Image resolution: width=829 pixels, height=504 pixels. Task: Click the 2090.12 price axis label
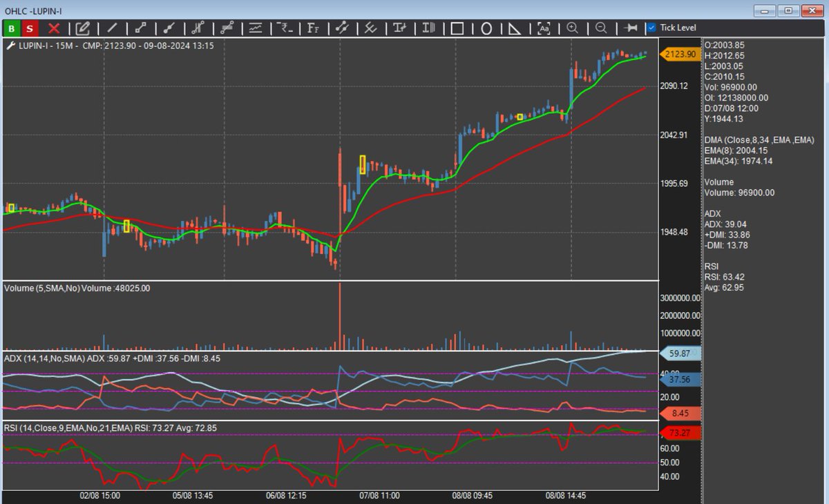coord(674,86)
